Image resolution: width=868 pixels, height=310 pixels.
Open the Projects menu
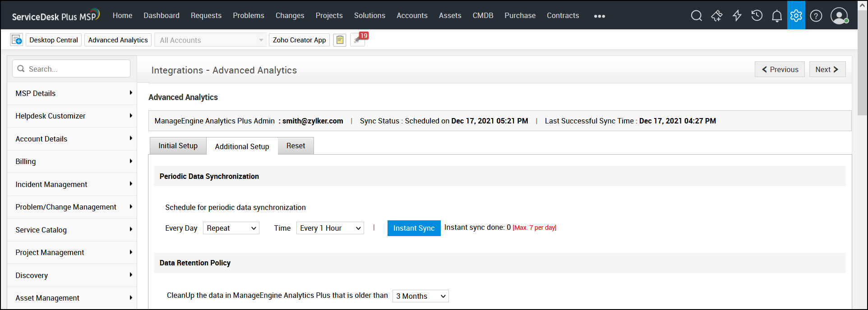coord(329,15)
